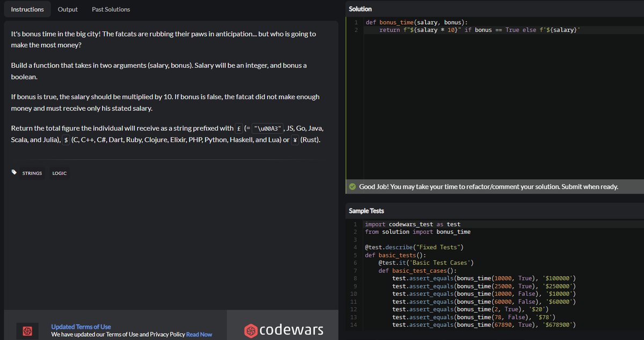Open the Instructions tab
Screen dimensions: 644x340
(x=27, y=9)
